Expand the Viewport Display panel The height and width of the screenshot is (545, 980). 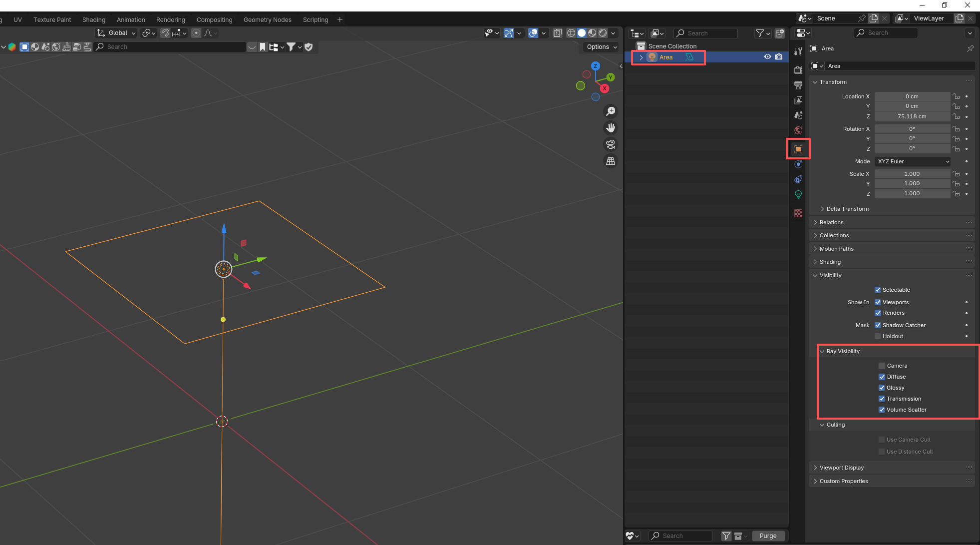841,468
